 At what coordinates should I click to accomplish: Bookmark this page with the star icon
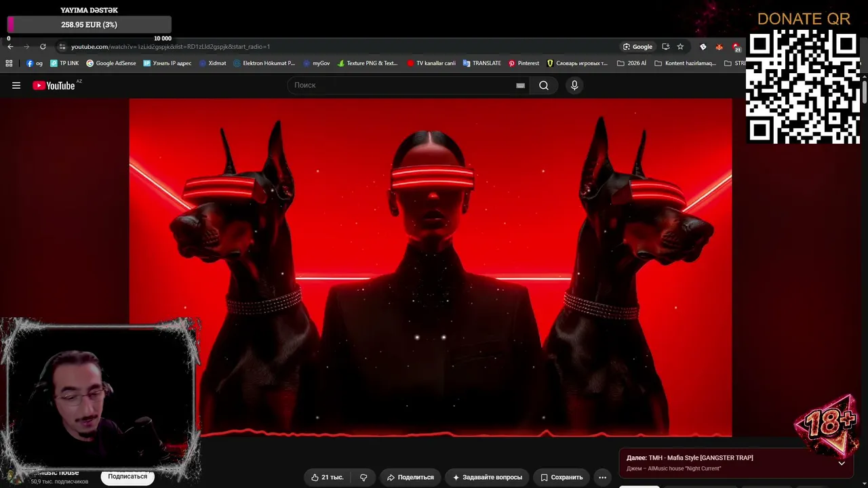pos(680,47)
